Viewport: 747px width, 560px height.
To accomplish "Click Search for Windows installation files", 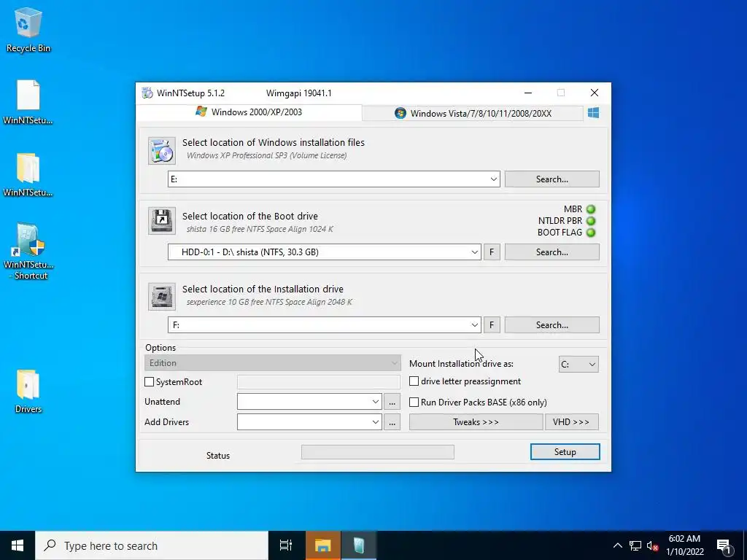I will (x=552, y=179).
